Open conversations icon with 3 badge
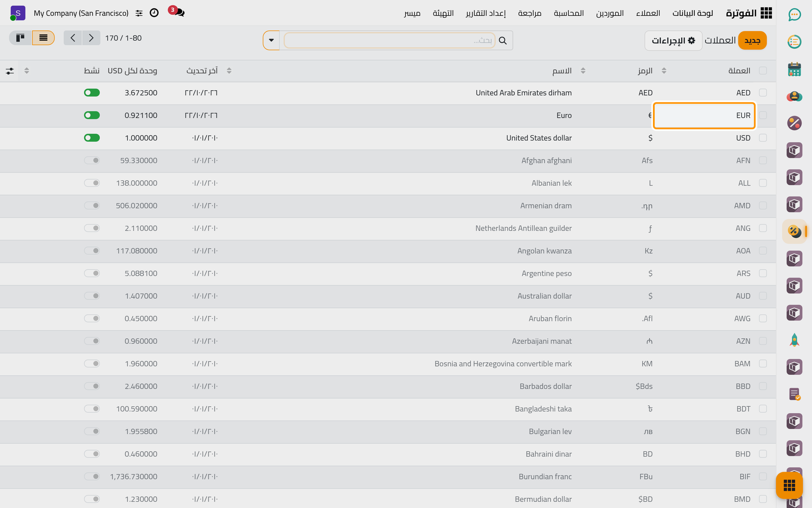 tap(177, 12)
